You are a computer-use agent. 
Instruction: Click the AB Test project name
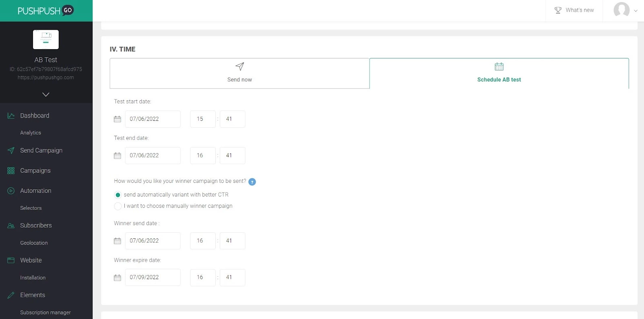(x=46, y=60)
